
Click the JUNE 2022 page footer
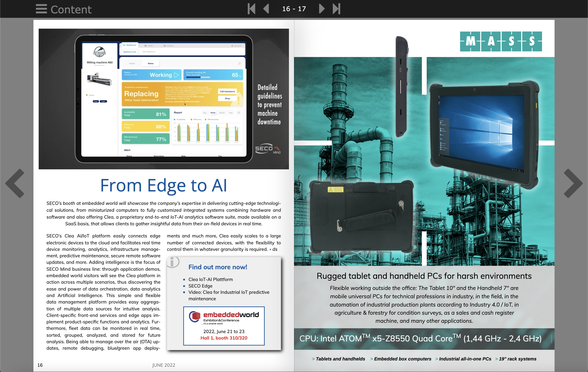[163, 365]
